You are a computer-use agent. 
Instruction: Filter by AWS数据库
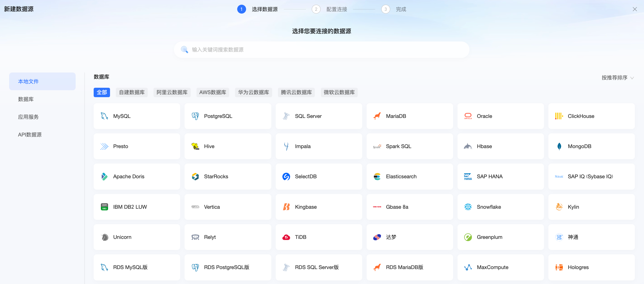coord(213,92)
